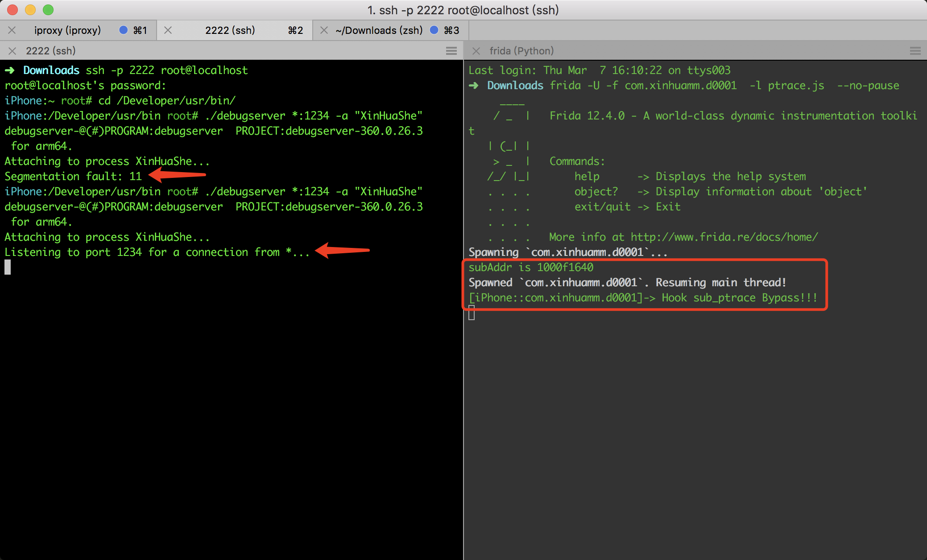
Task: Switch to the iproxy (iproxy) tab
Action: [67, 30]
